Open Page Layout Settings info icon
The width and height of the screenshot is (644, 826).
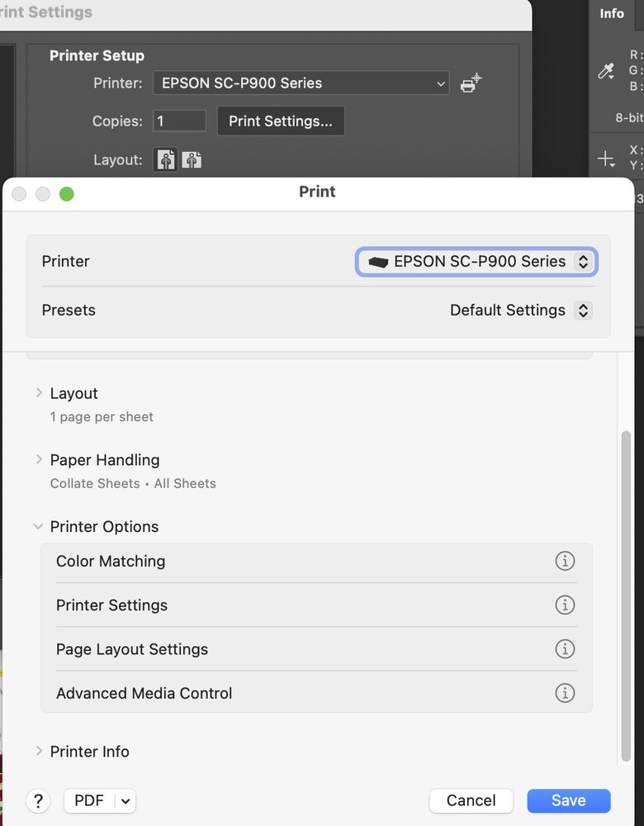point(565,649)
